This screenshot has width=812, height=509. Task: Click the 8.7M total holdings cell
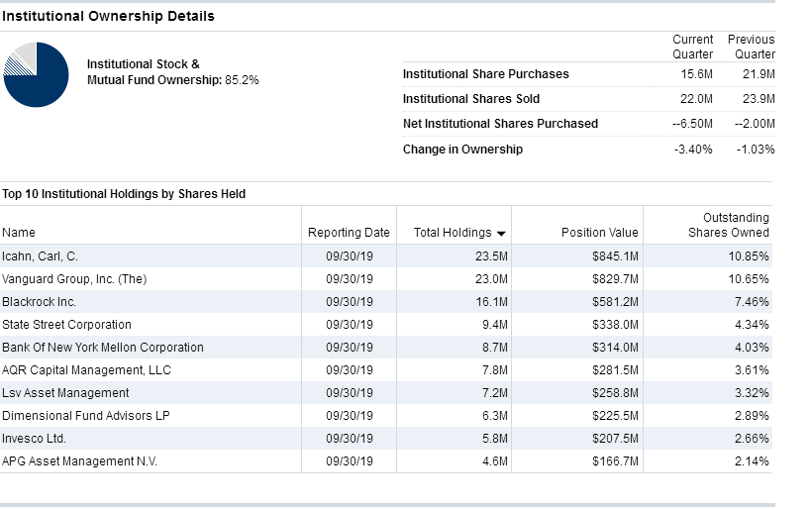(x=494, y=348)
